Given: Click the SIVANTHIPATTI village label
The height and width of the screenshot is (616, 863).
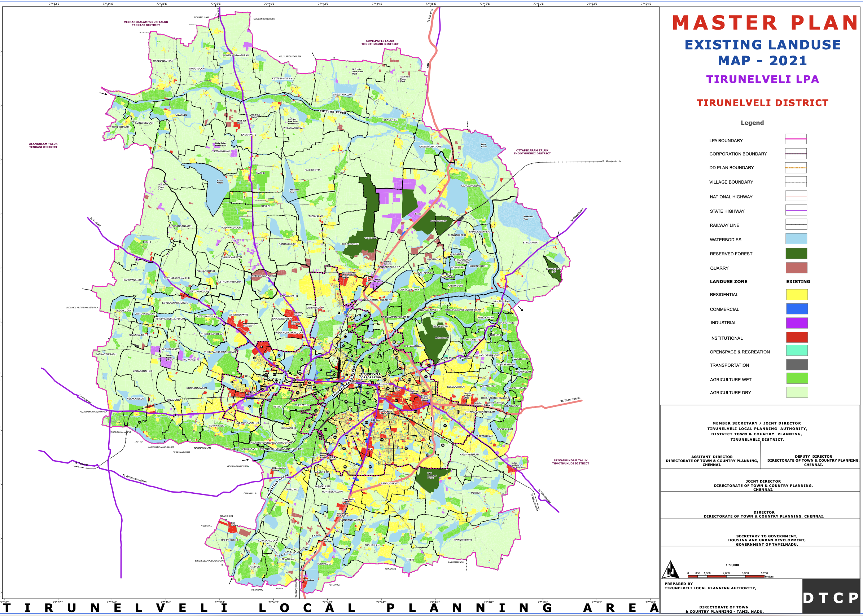Looking at the screenshot, I should coord(463,540).
